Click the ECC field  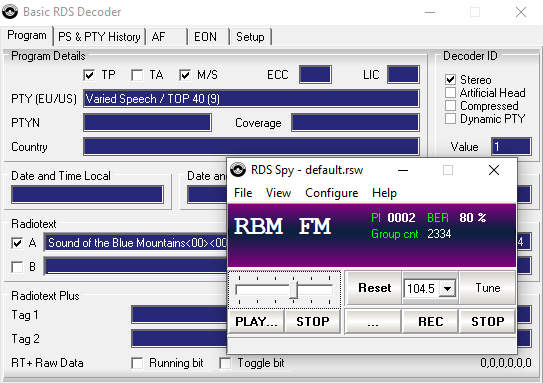(x=315, y=74)
